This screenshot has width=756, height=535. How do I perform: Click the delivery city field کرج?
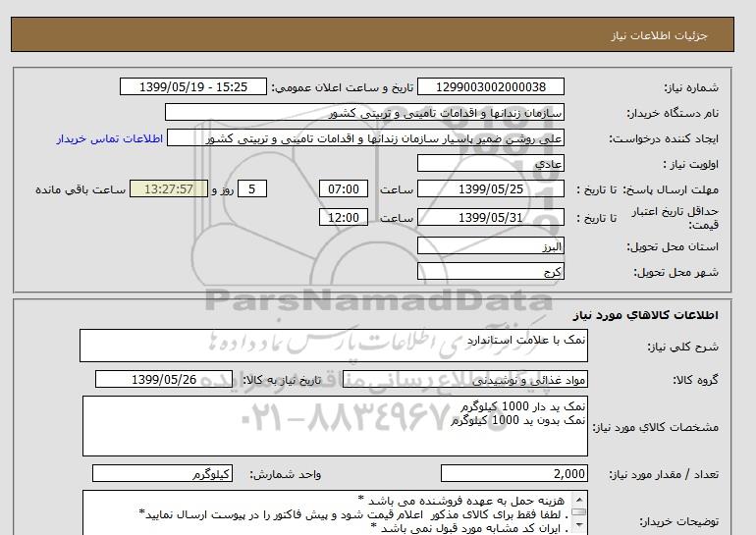490,271
